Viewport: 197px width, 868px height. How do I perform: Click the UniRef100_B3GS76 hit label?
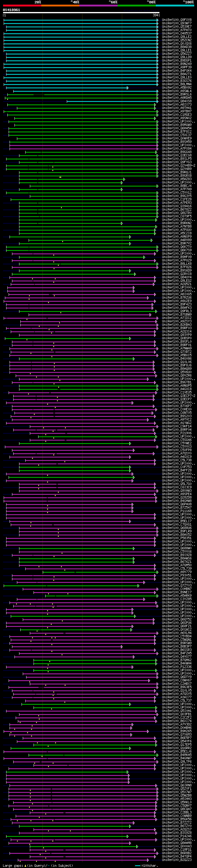click(x=177, y=81)
